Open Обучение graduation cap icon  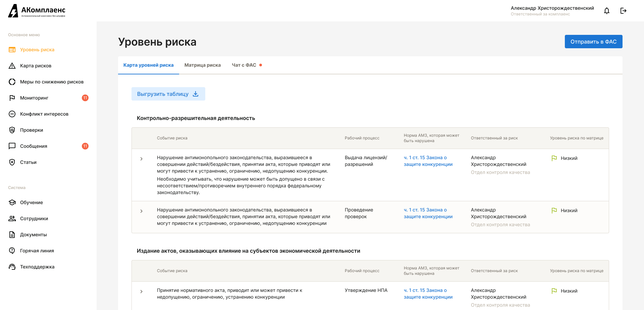pos(12,202)
